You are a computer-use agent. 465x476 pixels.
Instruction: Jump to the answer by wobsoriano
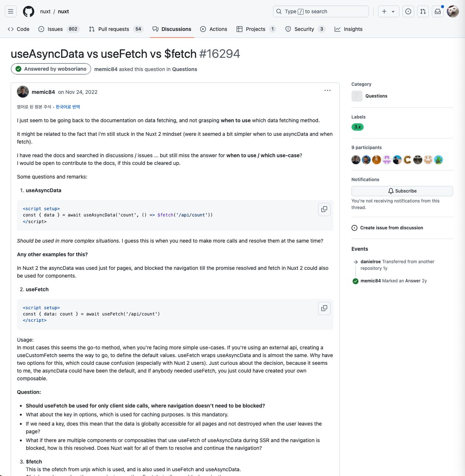(x=51, y=69)
